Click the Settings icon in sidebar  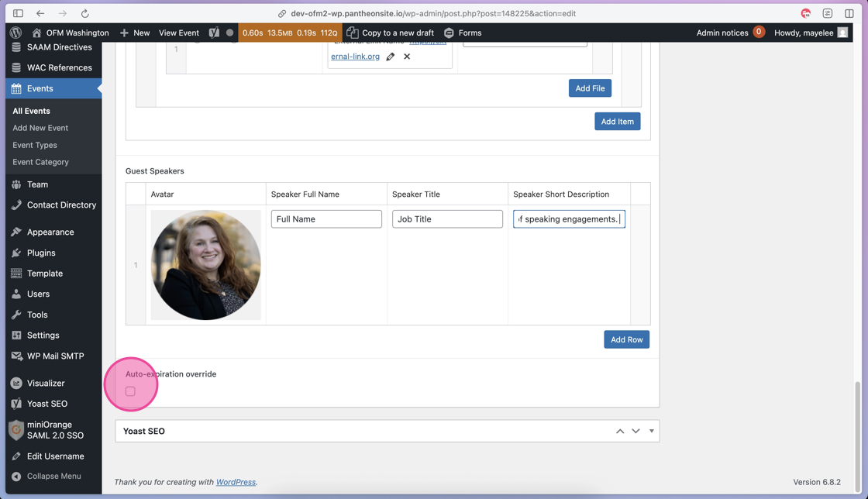coord(16,336)
